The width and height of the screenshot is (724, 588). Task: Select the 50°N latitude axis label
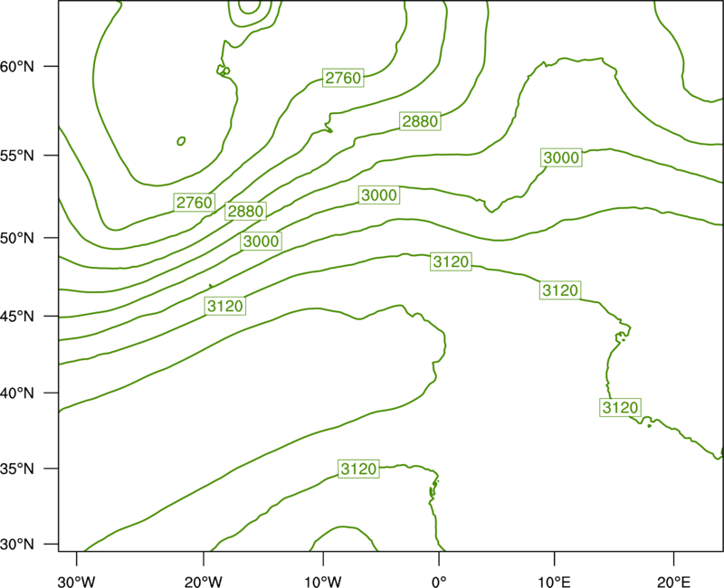click(x=17, y=238)
